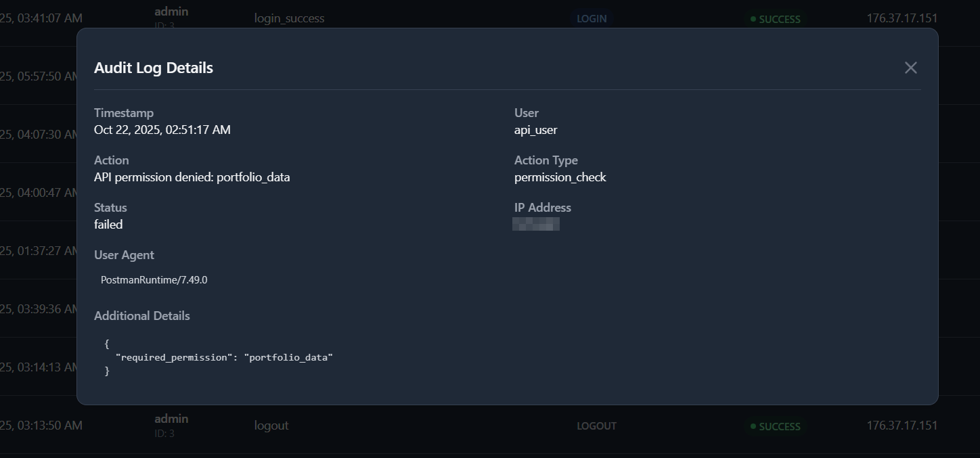Click the green SUCCESS dot in logout row

click(x=753, y=426)
